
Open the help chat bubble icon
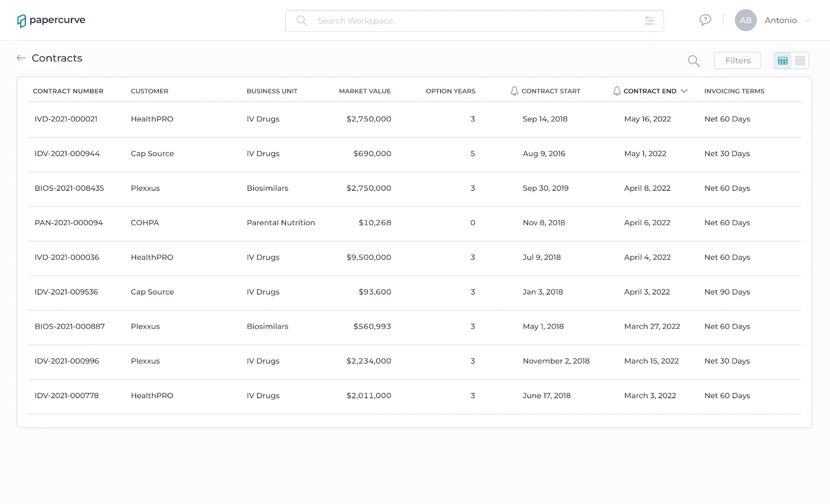(705, 20)
